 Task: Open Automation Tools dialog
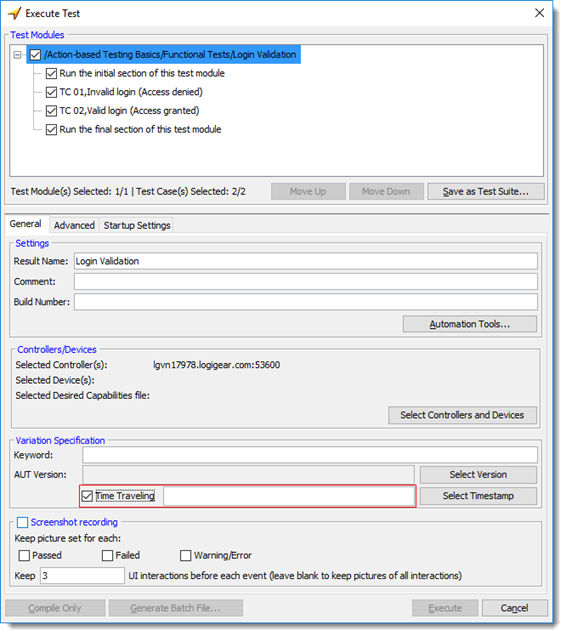click(x=469, y=324)
